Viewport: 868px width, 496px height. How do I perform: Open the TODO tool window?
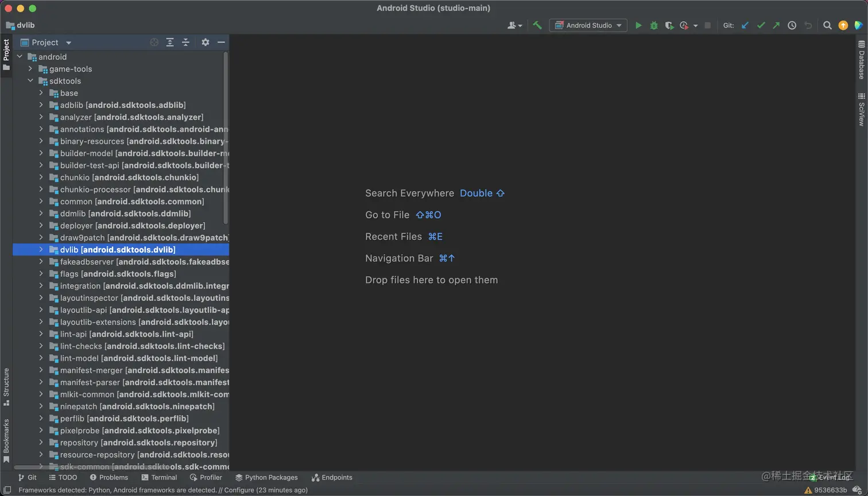63,478
